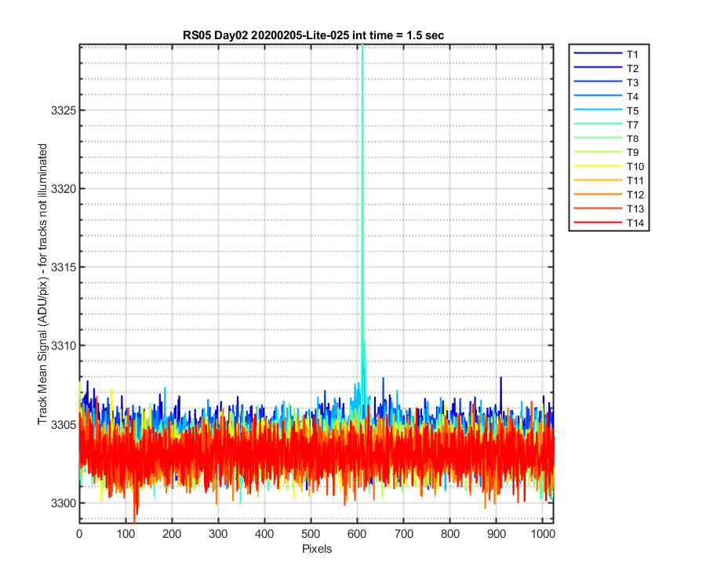706x588 pixels.
Task: Click y-axis tick label 3310
Action: pyautogui.click(x=64, y=346)
